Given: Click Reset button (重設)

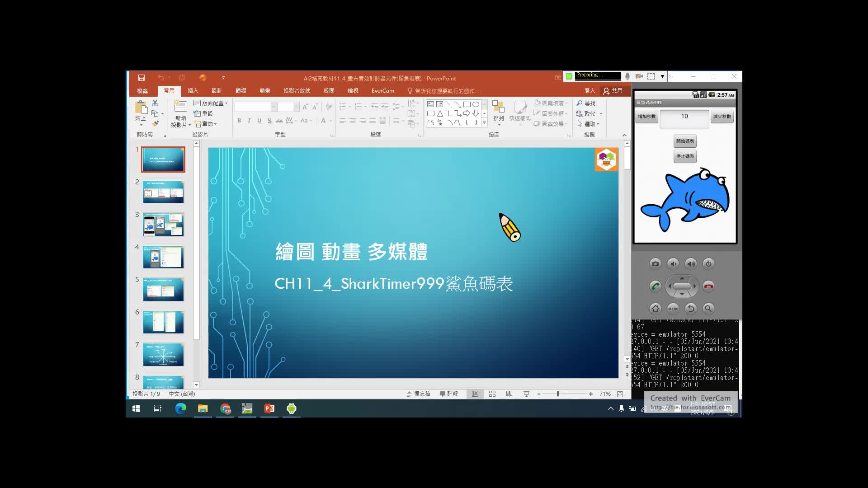Looking at the screenshot, I should [203, 113].
